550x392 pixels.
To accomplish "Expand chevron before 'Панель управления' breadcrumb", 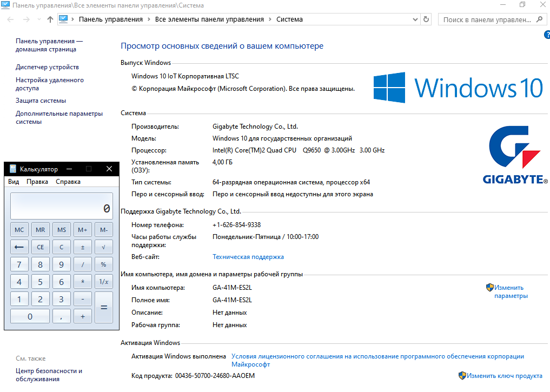I will 72,19.
